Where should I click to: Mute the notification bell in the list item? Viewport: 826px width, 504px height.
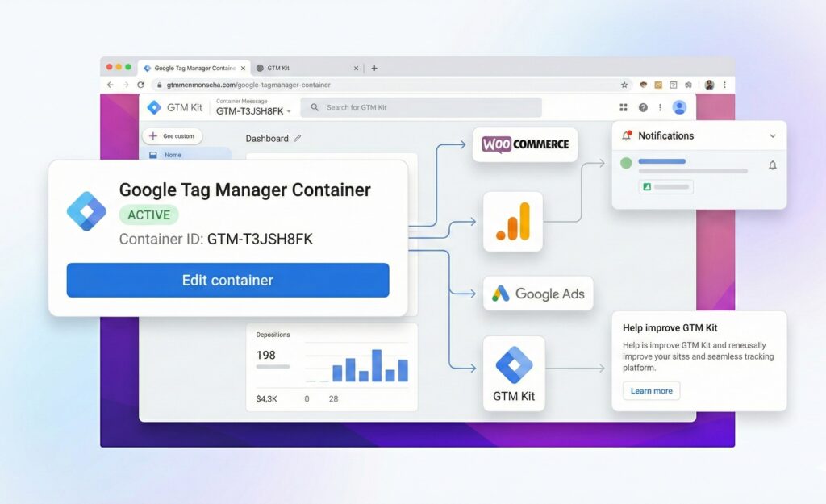coord(772,165)
